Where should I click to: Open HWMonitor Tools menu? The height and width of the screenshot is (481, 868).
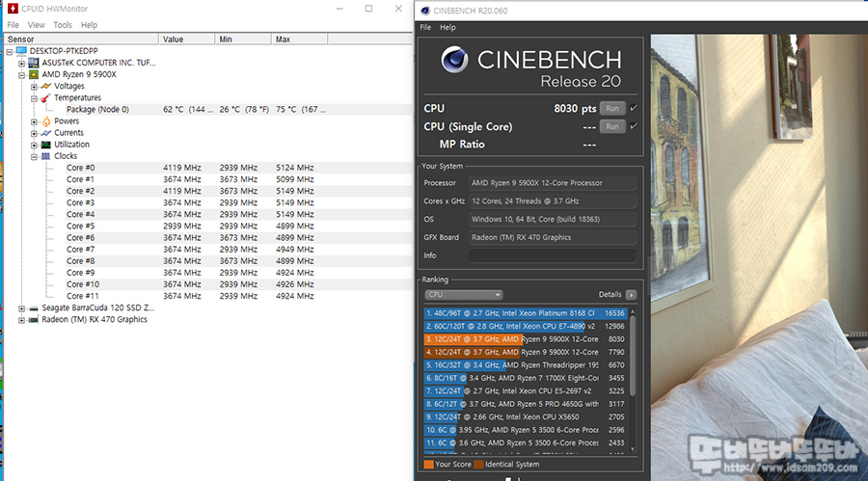click(x=63, y=25)
